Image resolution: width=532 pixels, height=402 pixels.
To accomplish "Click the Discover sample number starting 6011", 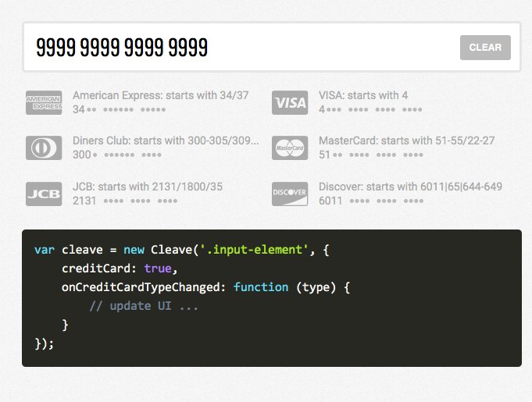I will point(371,201).
